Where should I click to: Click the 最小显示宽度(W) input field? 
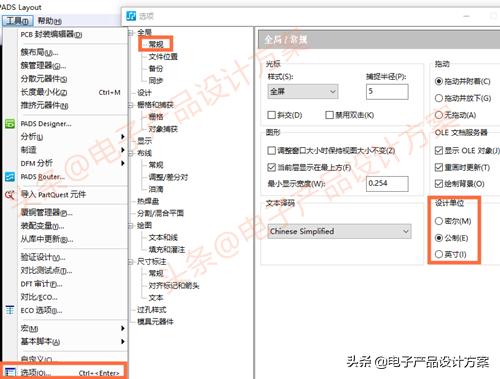click(387, 183)
